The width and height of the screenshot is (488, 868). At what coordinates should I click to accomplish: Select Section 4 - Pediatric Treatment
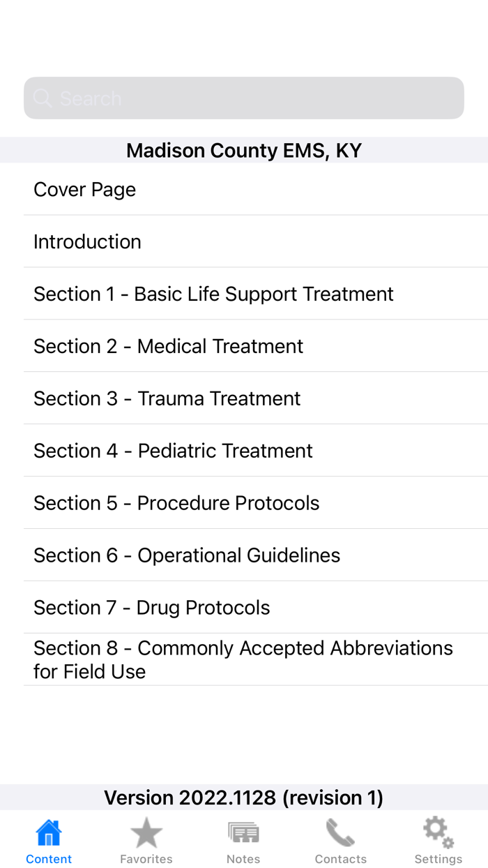(244, 450)
